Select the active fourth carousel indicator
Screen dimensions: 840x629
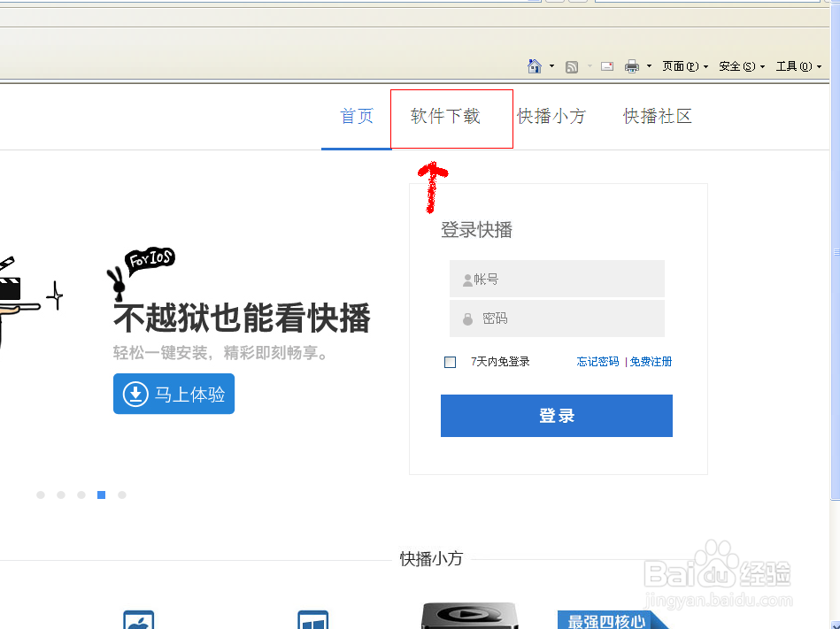point(101,495)
